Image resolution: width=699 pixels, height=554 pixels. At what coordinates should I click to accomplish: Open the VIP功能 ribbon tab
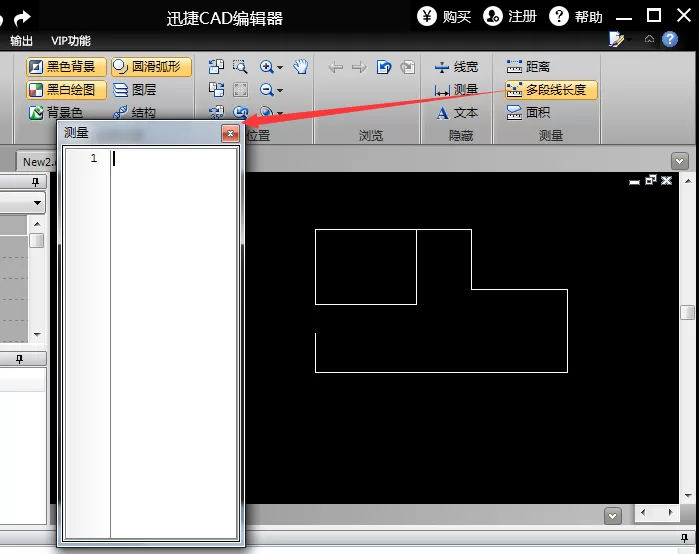70,41
